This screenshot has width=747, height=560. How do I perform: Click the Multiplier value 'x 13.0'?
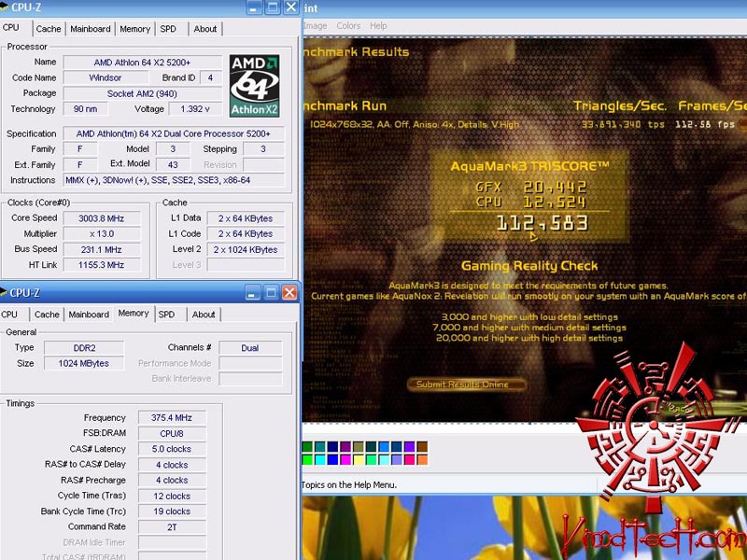tap(102, 234)
